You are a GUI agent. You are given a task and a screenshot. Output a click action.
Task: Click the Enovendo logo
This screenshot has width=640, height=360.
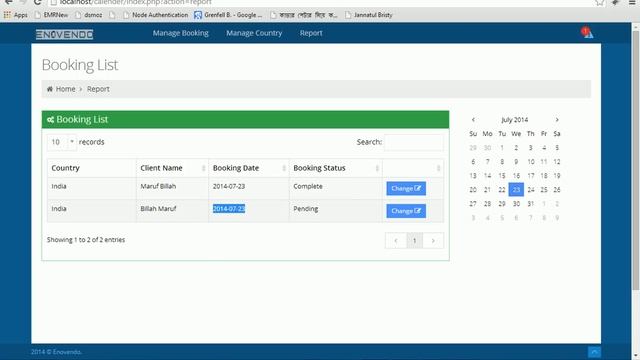point(64,34)
